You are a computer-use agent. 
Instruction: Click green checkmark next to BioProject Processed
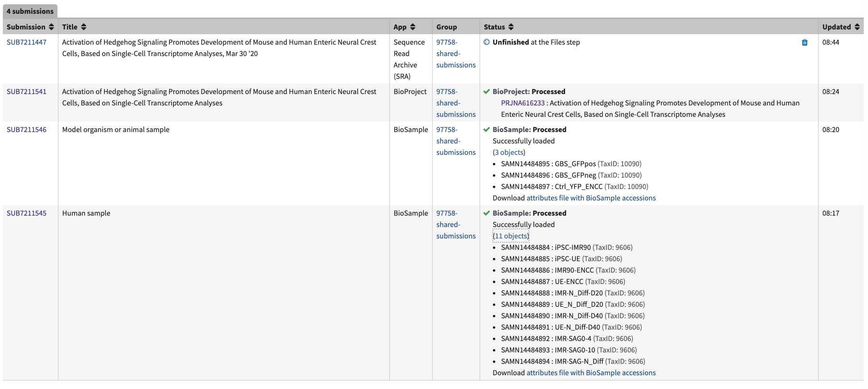tap(487, 92)
